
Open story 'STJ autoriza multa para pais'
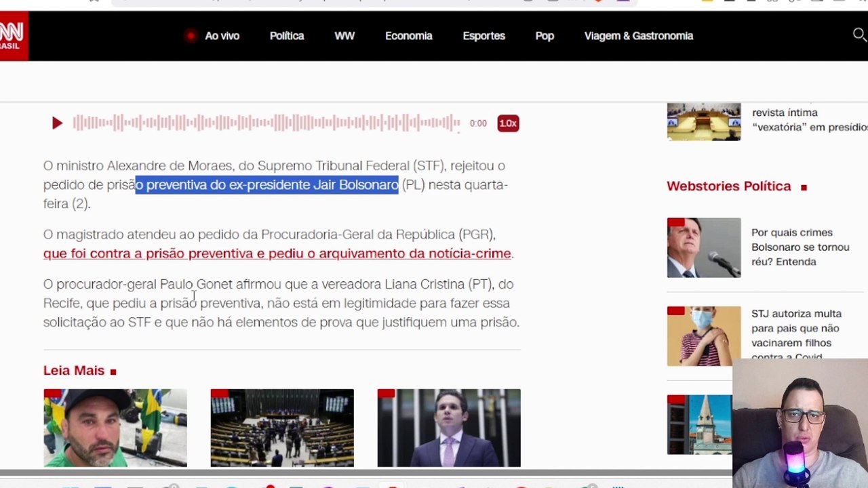pos(796,335)
